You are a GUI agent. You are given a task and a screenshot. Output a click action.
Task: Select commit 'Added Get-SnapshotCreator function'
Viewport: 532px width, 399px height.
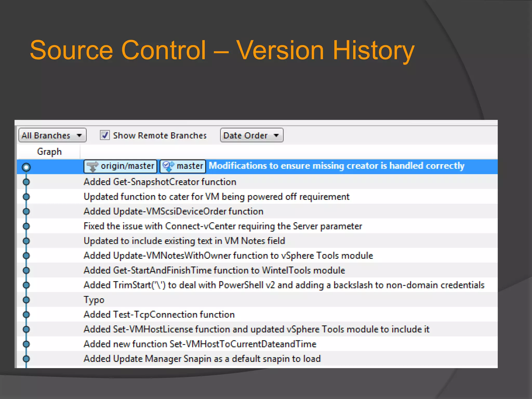pos(257,182)
